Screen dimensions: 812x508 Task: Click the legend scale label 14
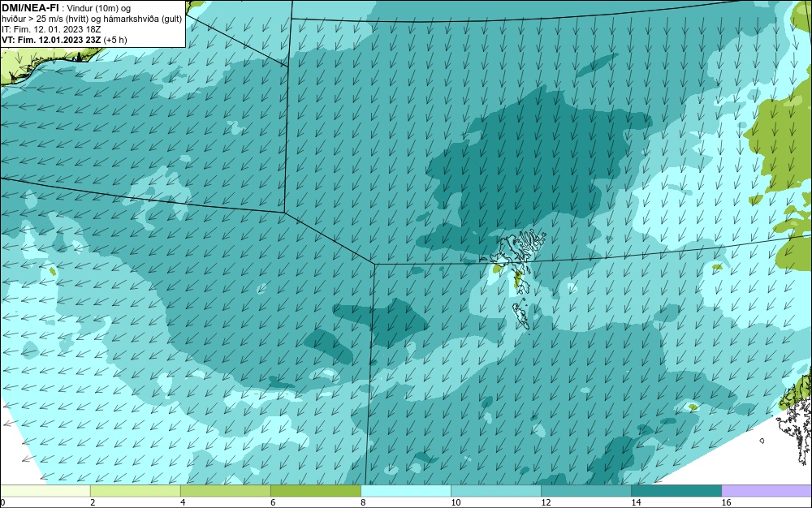pos(636,502)
